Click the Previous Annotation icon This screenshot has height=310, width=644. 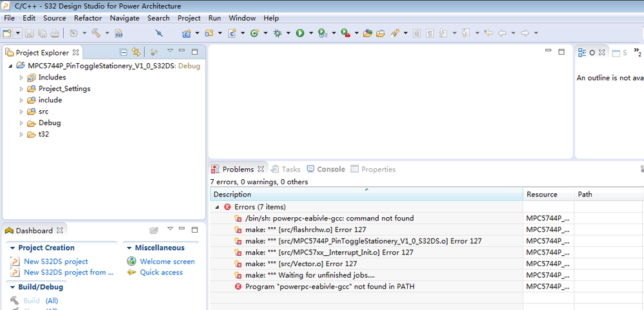pos(466,34)
